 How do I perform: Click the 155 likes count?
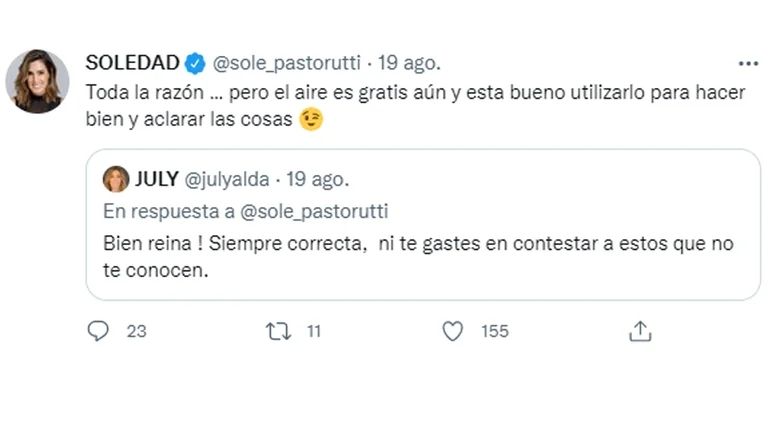494,331
